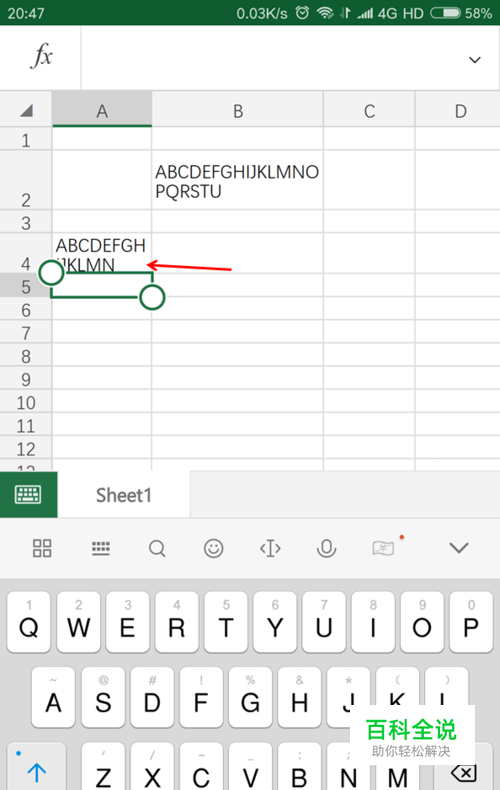The image size is (500, 790).
Task: Open the Sheet1 tab
Action: (123, 495)
